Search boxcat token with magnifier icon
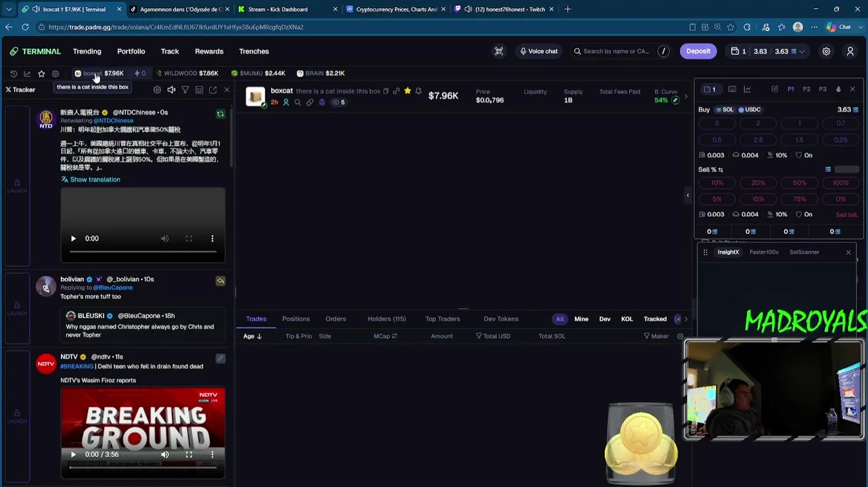This screenshot has width=868, height=487. tap(298, 103)
